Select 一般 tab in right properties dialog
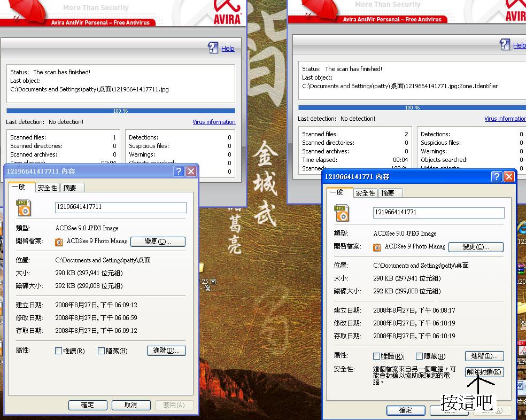 339,192
